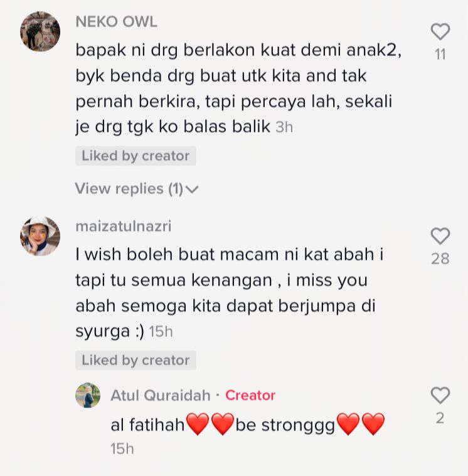Click the 3h timestamp on NEKO OWL's comment
The width and height of the screenshot is (468, 476).
[x=284, y=127]
